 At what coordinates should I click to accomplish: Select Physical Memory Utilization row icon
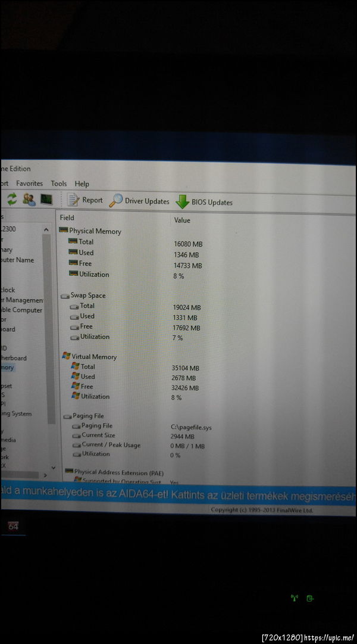pos(73,273)
